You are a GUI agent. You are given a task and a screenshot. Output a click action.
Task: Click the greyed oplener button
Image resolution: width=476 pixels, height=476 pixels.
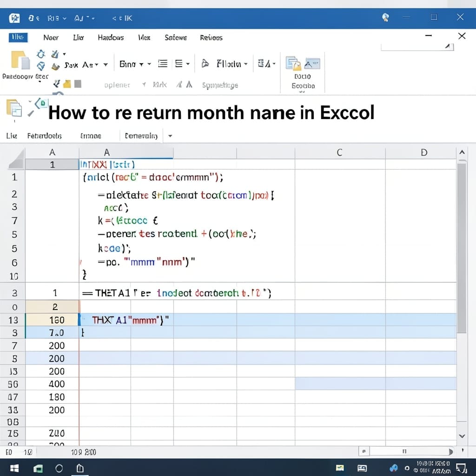117,85
